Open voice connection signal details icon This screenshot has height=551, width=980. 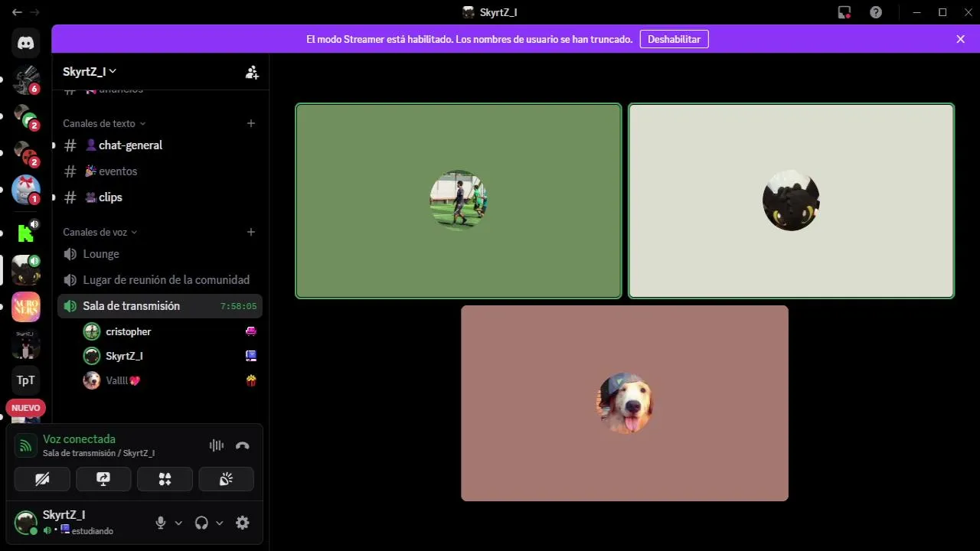click(x=26, y=445)
